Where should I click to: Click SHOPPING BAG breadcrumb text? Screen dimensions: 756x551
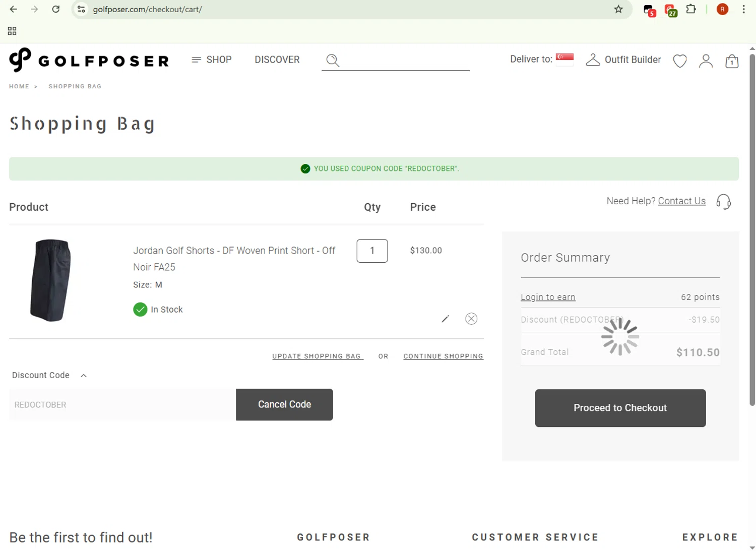pyautogui.click(x=75, y=86)
